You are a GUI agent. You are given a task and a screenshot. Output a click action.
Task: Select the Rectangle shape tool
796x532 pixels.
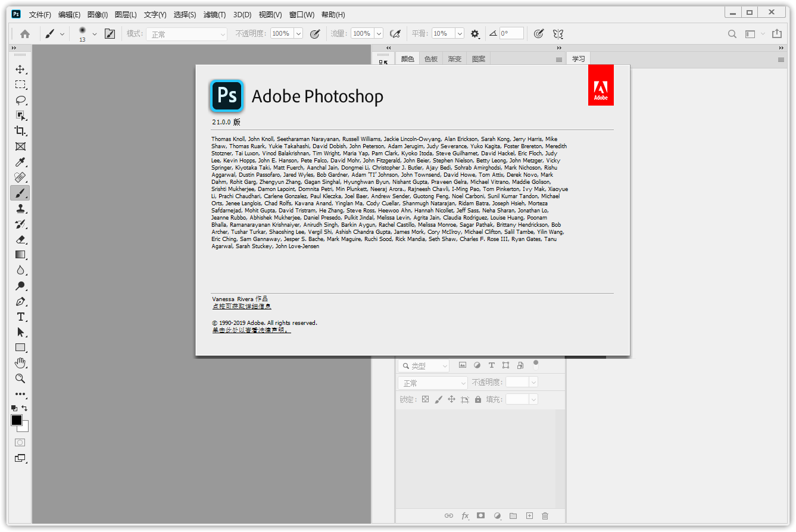click(x=20, y=348)
